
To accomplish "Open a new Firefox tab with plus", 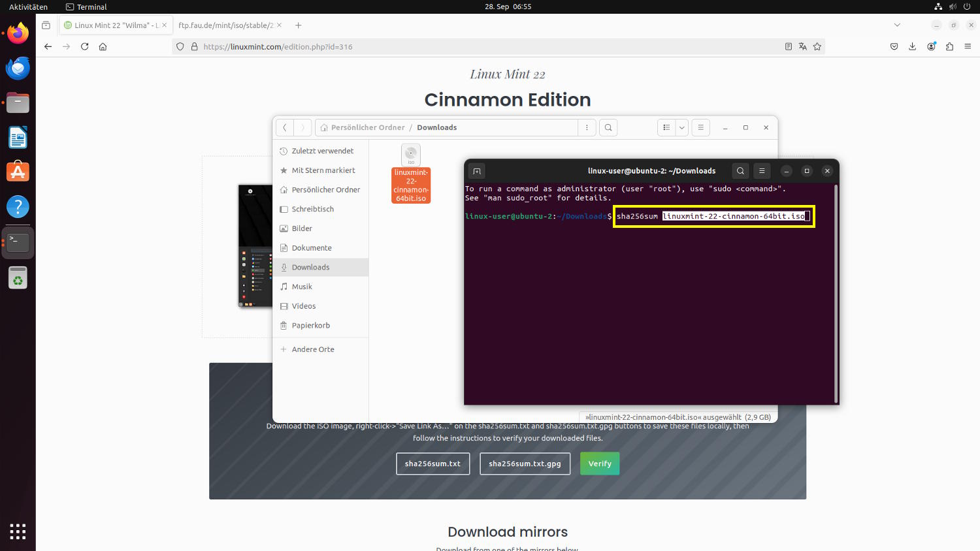I will coord(299,25).
